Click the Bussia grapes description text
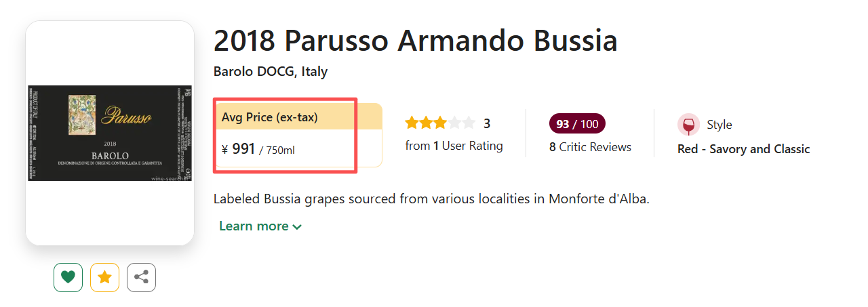 (431, 199)
